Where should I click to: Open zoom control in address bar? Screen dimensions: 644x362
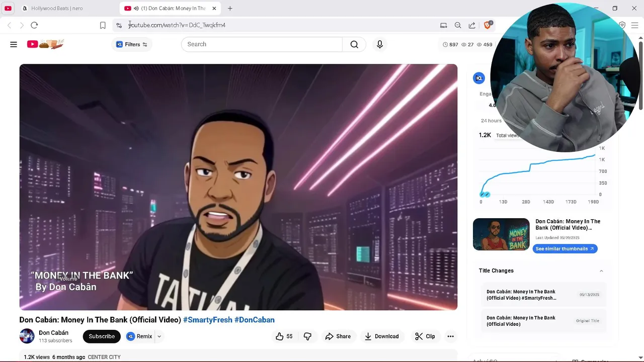(458, 25)
